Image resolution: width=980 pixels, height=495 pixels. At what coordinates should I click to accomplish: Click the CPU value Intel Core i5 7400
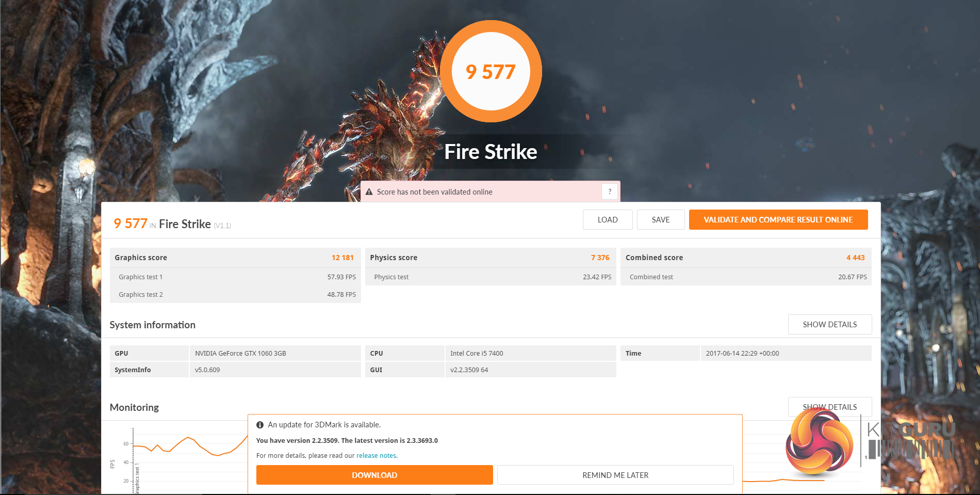[477, 354]
